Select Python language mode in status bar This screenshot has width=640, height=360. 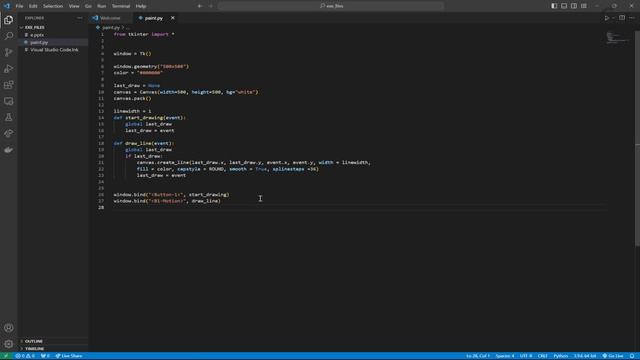tap(560, 356)
